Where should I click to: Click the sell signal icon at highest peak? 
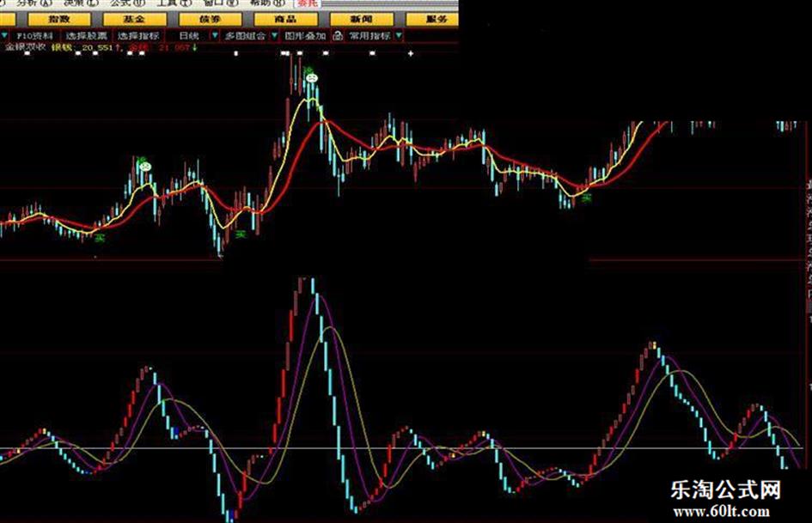coord(311,78)
